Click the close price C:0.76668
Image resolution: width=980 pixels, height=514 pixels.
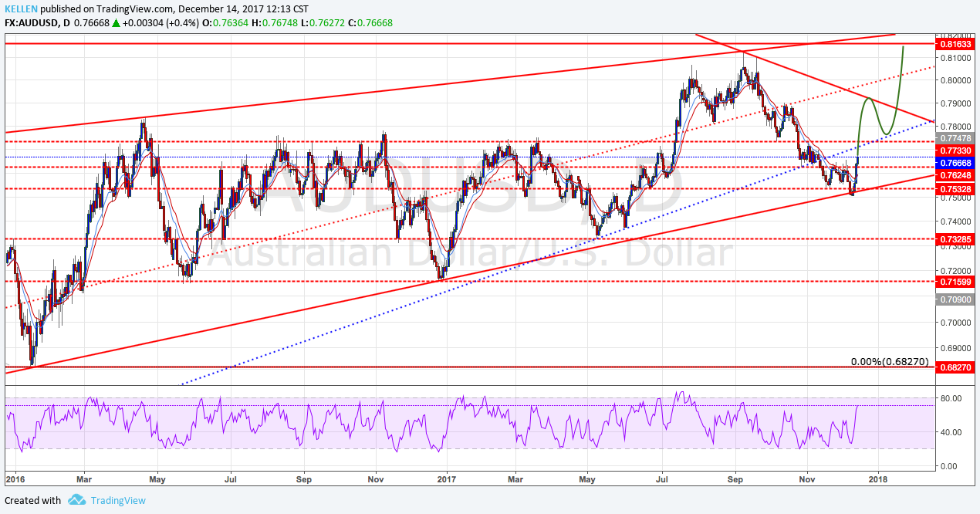370,23
